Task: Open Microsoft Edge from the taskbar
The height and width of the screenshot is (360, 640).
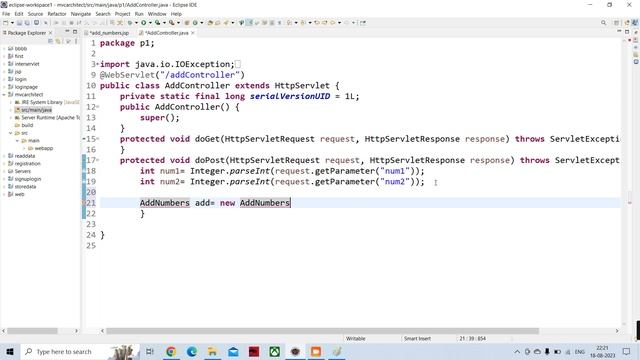Action: (192, 351)
